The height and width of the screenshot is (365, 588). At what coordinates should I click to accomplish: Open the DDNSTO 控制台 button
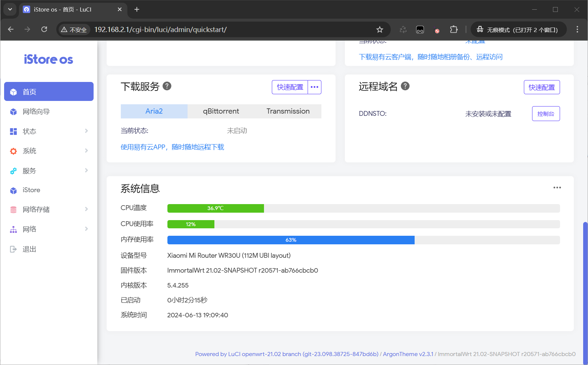[546, 114]
